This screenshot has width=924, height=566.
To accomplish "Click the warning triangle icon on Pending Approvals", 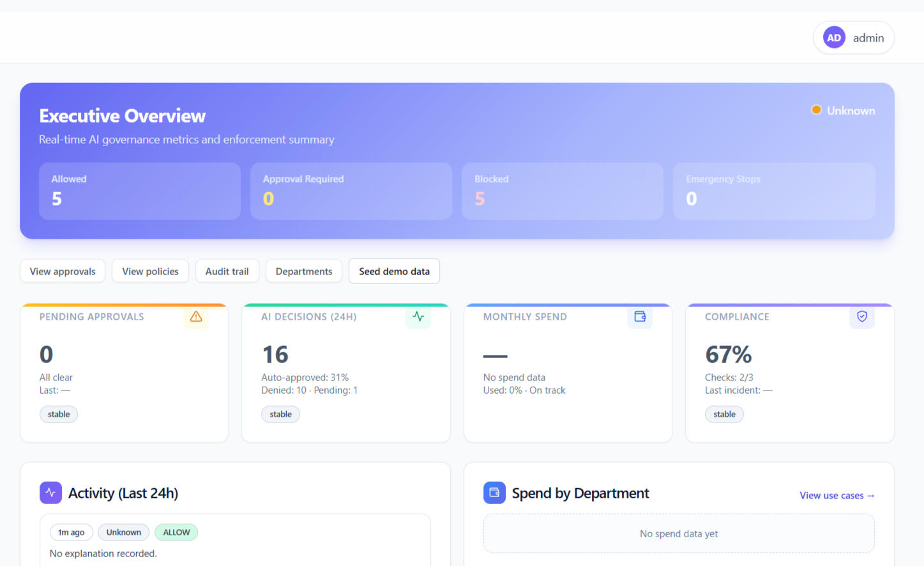I will [x=196, y=317].
